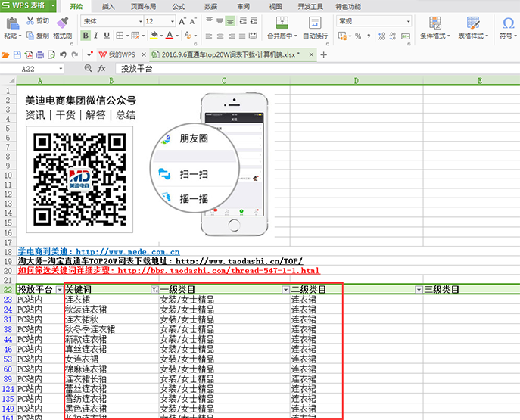The image size is (520, 420).
Task: Increase decimal places
Action: [x=381, y=36]
